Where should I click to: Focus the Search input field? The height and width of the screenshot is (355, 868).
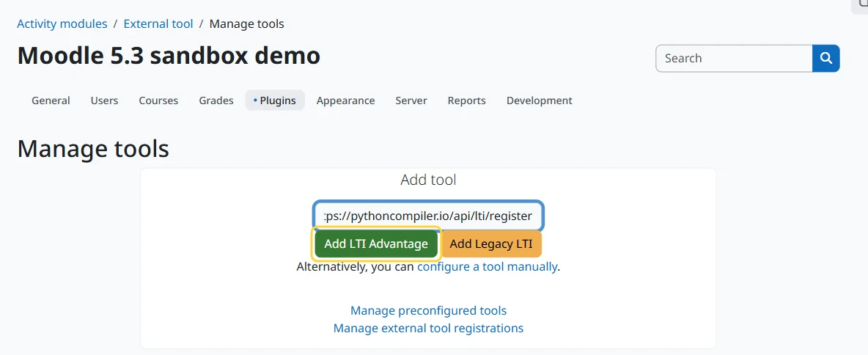[x=734, y=58]
